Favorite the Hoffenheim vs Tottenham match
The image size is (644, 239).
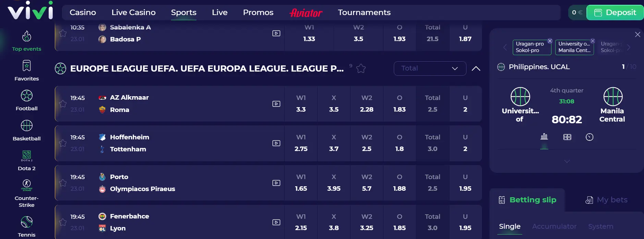tap(63, 143)
